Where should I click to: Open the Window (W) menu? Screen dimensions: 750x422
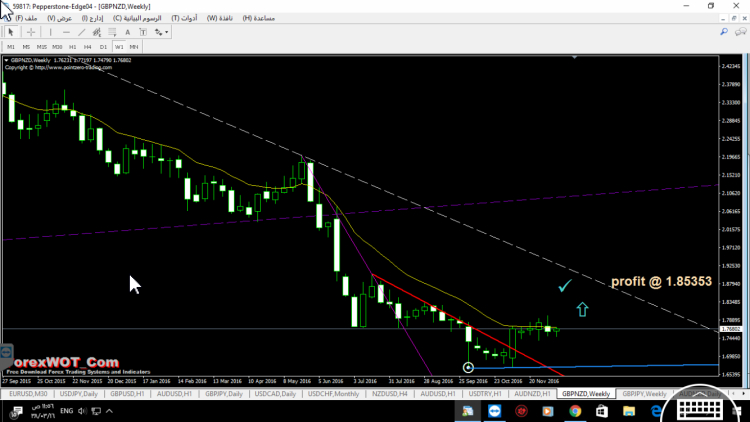(x=220, y=18)
